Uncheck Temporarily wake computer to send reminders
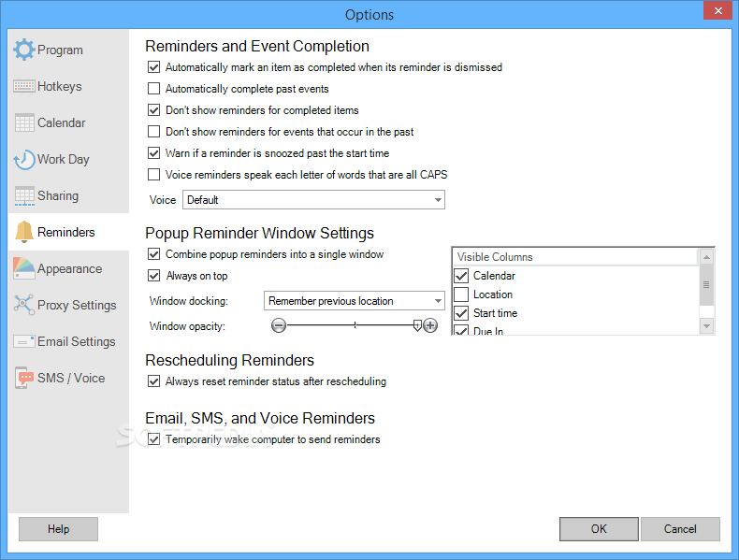739x560 pixels. [x=153, y=439]
